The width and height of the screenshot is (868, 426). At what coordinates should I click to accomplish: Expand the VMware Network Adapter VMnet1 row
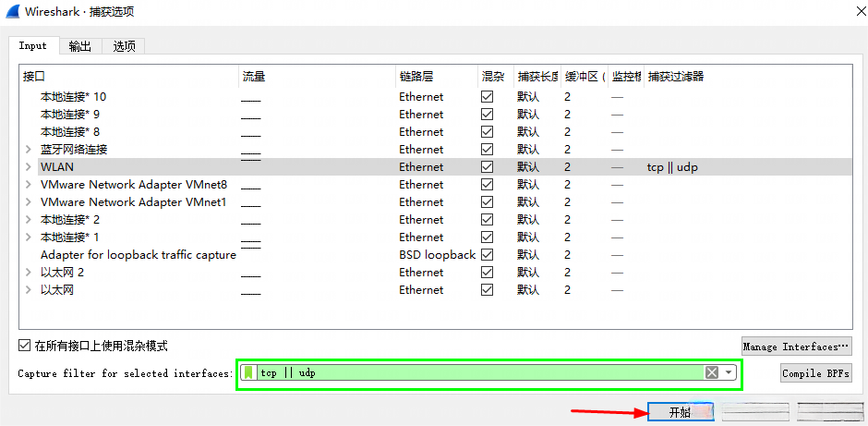click(29, 202)
